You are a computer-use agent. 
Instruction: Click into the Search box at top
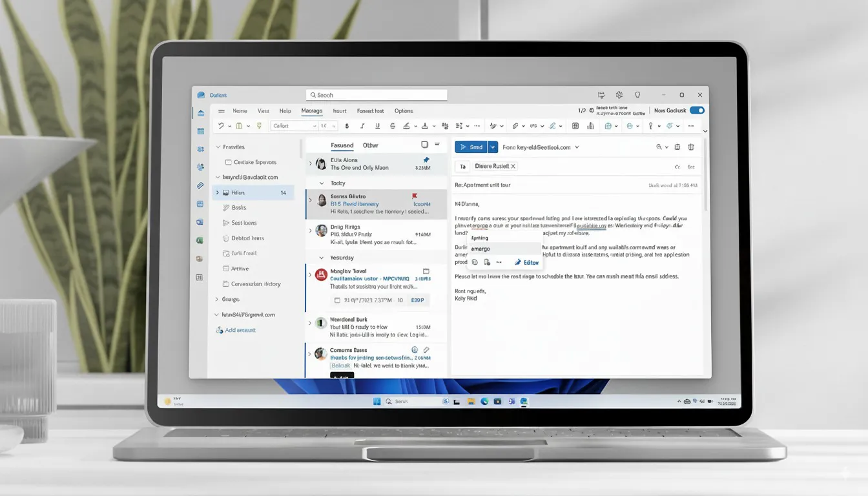click(x=377, y=94)
